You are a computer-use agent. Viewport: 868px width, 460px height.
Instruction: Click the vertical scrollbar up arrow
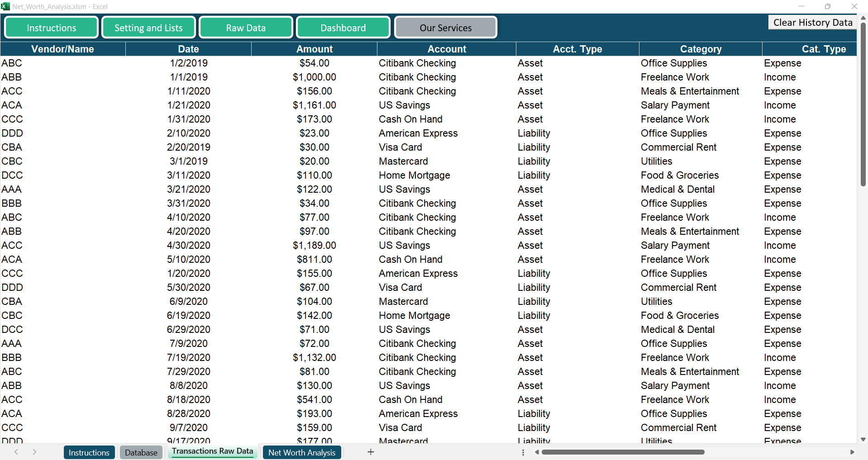click(x=863, y=18)
